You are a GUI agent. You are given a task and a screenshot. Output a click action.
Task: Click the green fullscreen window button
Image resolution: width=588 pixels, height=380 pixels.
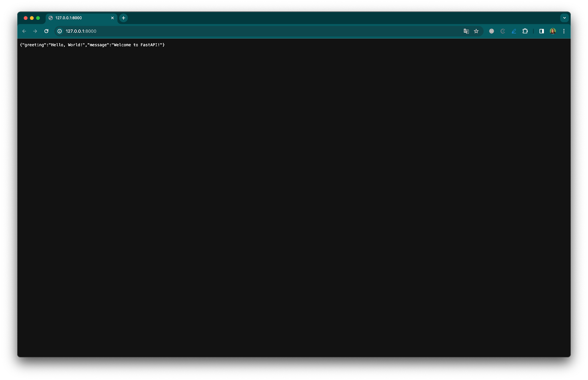tap(38, 18)
